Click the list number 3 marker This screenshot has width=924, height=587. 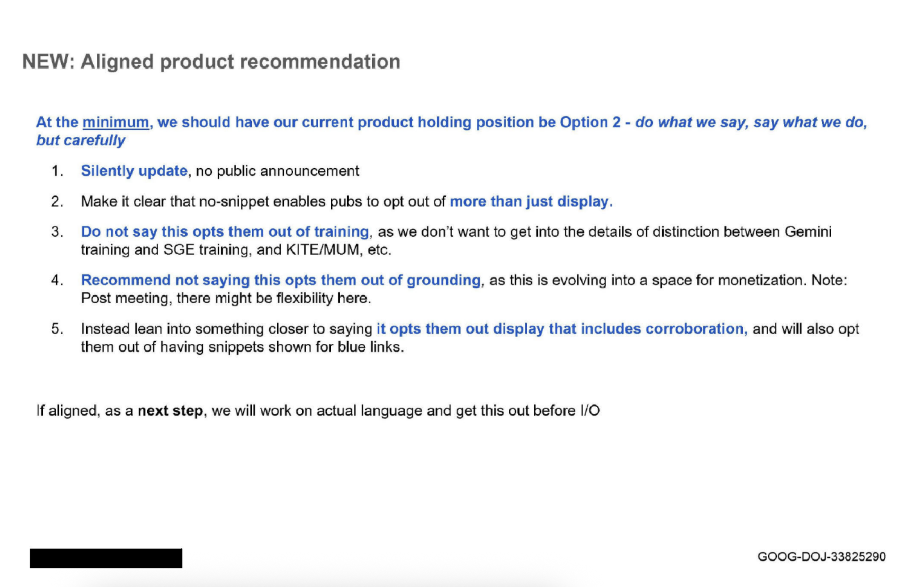pos(57,232)
